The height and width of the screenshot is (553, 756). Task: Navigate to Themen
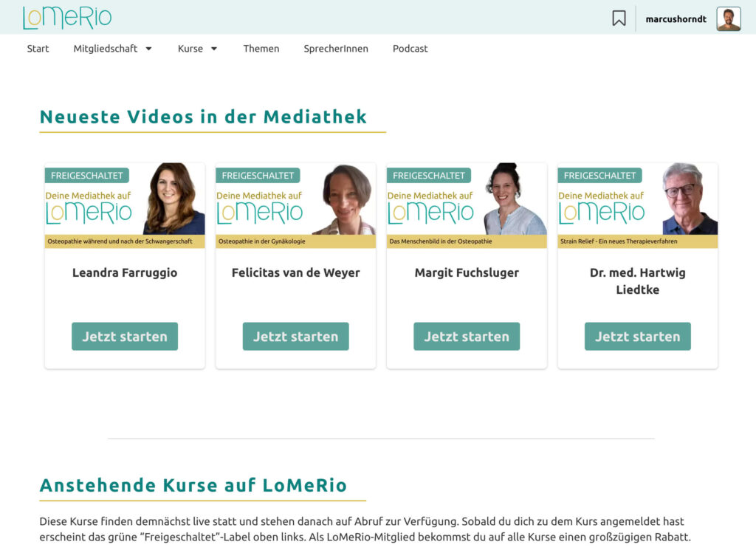pyautogui.click(x=261, y=49)
